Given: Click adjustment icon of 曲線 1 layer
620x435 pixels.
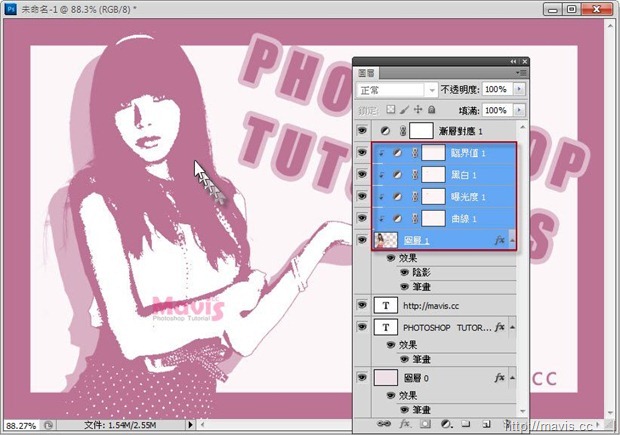Looking at the screenshot, I should pos(397,219).
